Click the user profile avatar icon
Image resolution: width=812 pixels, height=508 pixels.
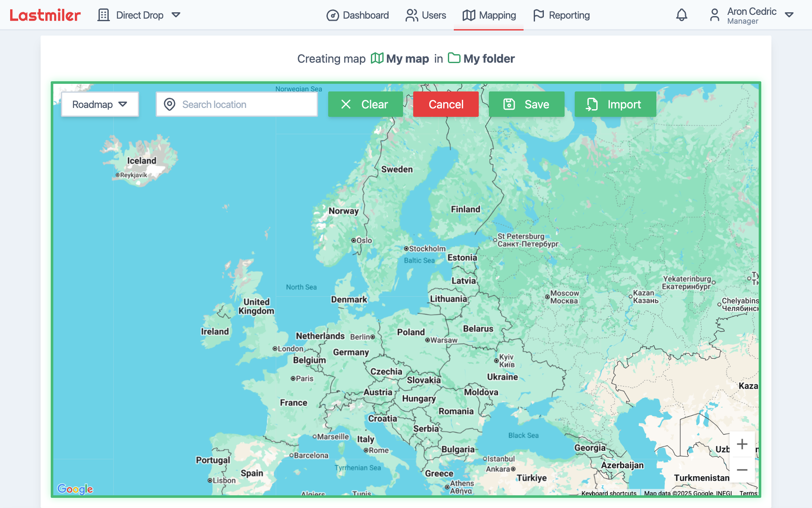click(714, 15)
